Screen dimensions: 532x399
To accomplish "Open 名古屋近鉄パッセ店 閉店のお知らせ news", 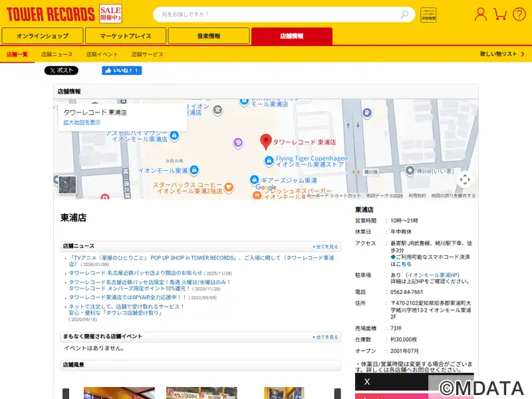I will point(136,273).
